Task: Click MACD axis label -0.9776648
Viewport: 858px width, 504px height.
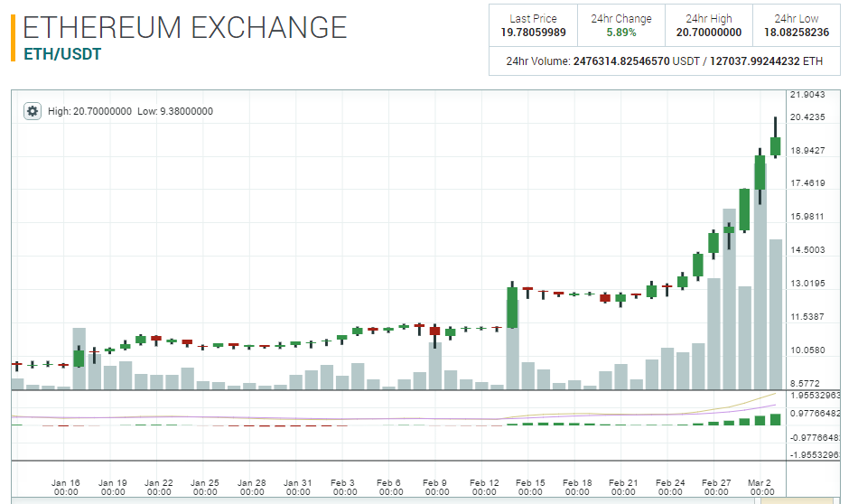Action: coord(815,438)
